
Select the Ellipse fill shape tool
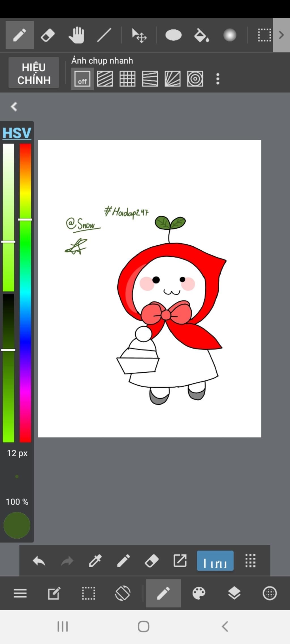click(x=173, y=35)
